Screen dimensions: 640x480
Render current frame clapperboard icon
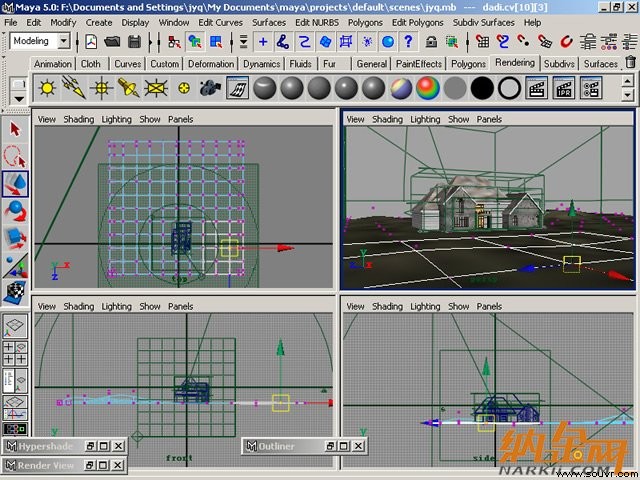[x=537, y=88]
